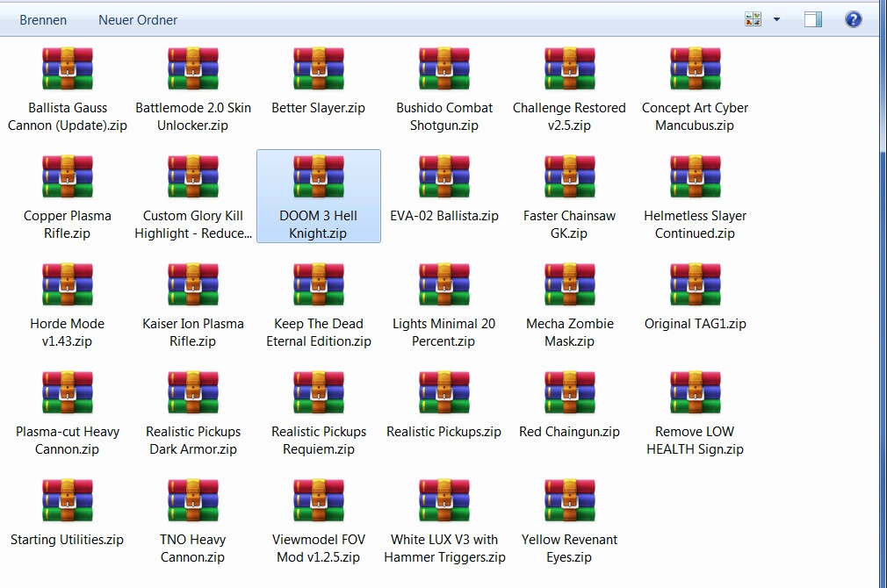Select the Challenge Restored v2.5.zip archive icon
Screen dimensions: 887x588
(570, 69)
